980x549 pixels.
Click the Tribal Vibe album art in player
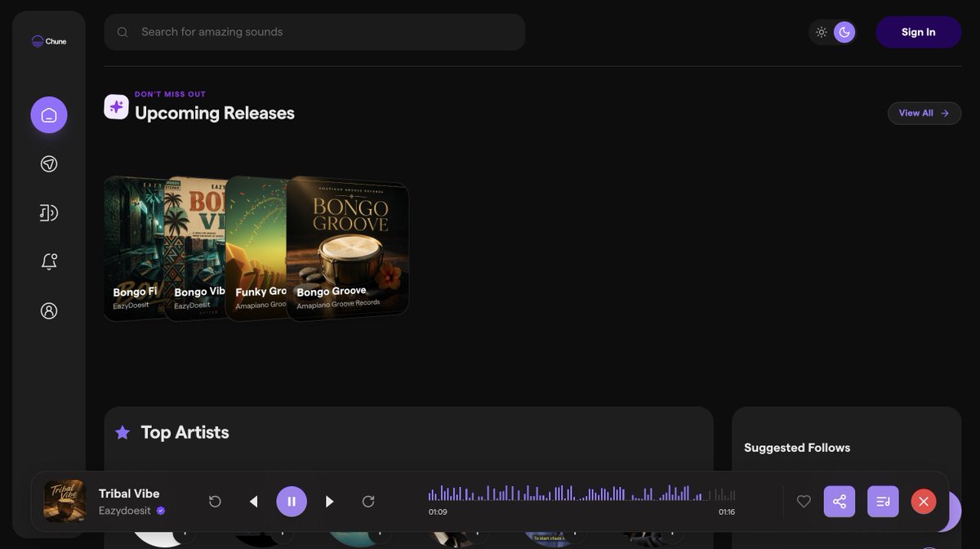(65, 502)
